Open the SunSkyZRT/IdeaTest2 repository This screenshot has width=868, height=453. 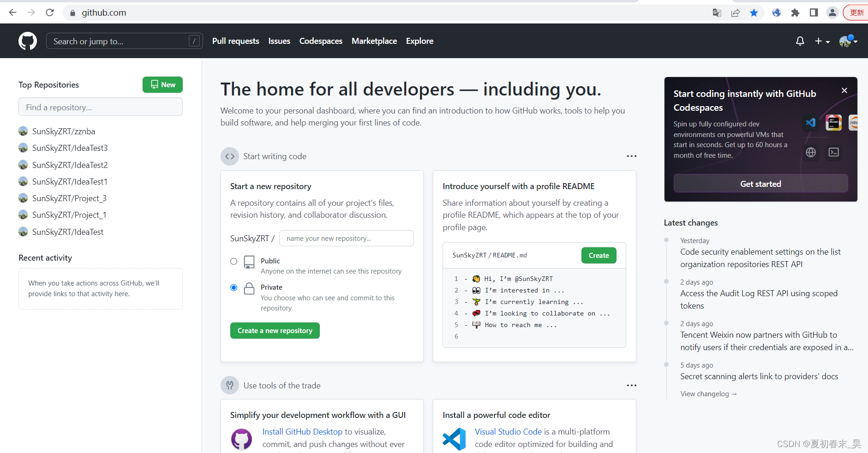pyautogui.click(x=70, y=165)
